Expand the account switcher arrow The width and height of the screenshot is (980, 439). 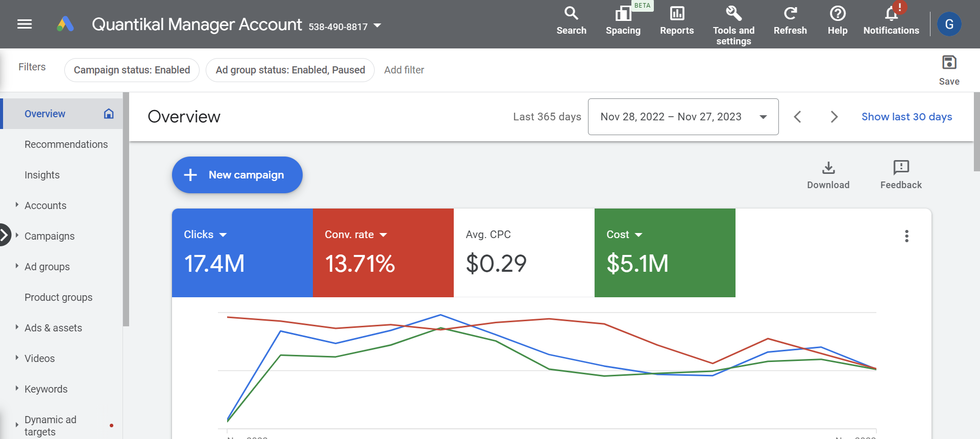click(378, 25)
